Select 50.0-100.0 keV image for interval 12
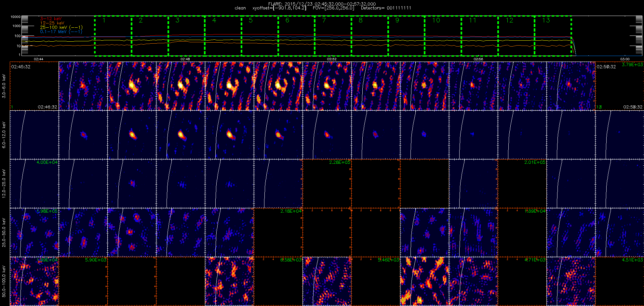 pos(571,281)
